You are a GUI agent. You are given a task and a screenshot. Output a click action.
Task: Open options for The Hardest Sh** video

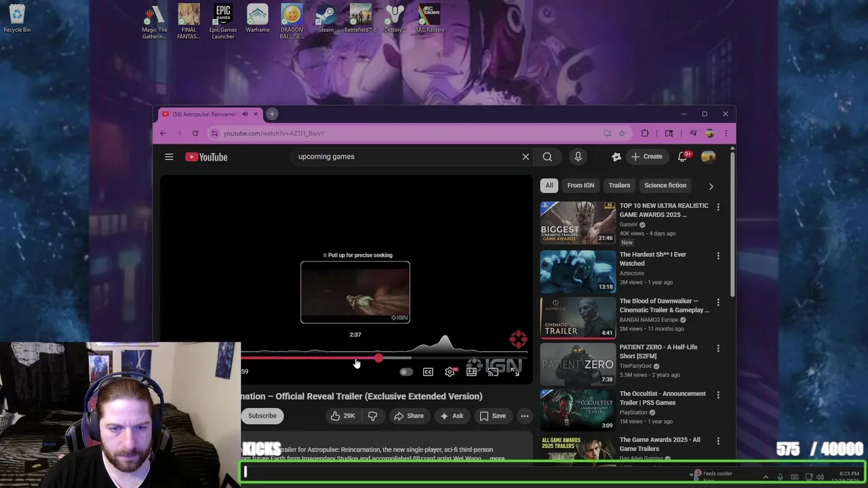coord(718,256)
